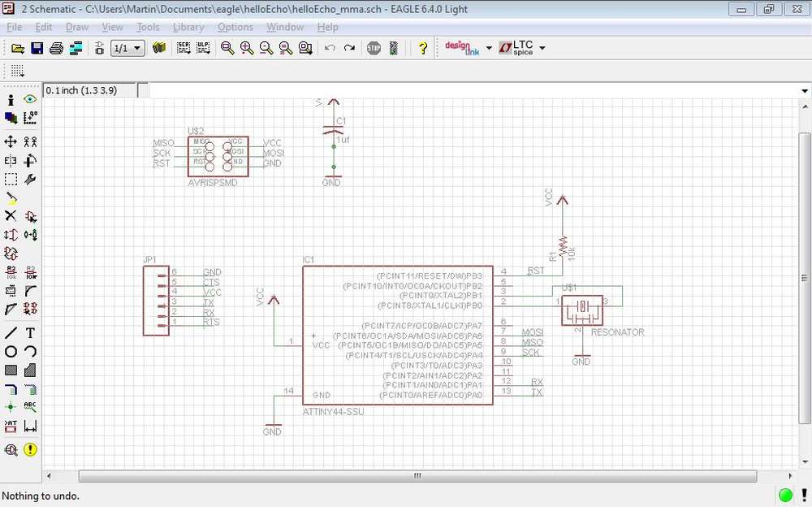Undo the last action
Screen dimensions: 812x507
[330, 48]
